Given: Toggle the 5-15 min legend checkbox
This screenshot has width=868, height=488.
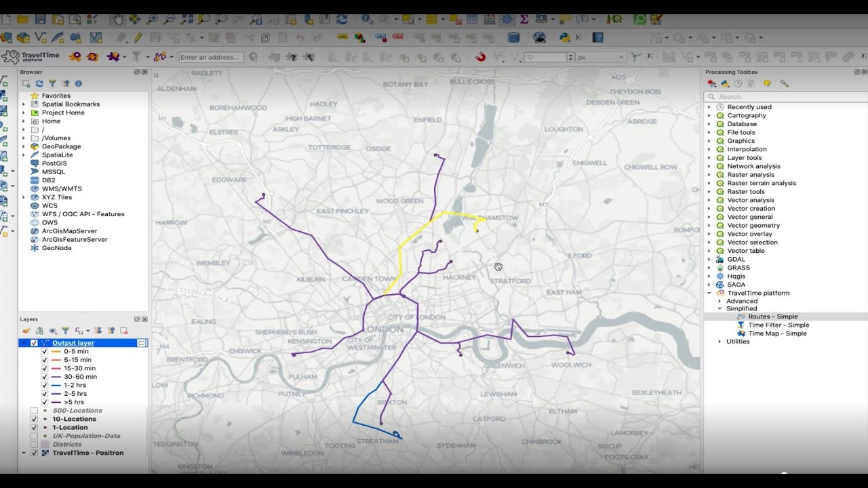Looking at the screenshot, I should [x=44, y=360].
